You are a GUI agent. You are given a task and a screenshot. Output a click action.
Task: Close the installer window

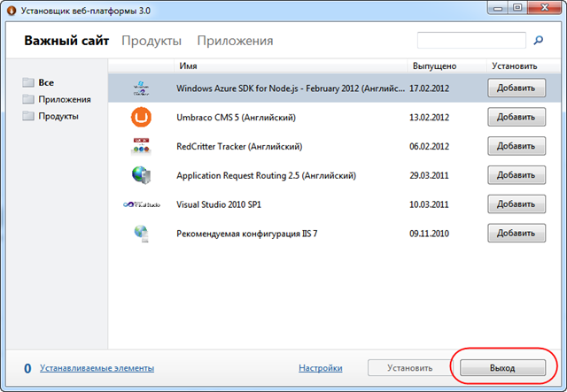point(545,8)
